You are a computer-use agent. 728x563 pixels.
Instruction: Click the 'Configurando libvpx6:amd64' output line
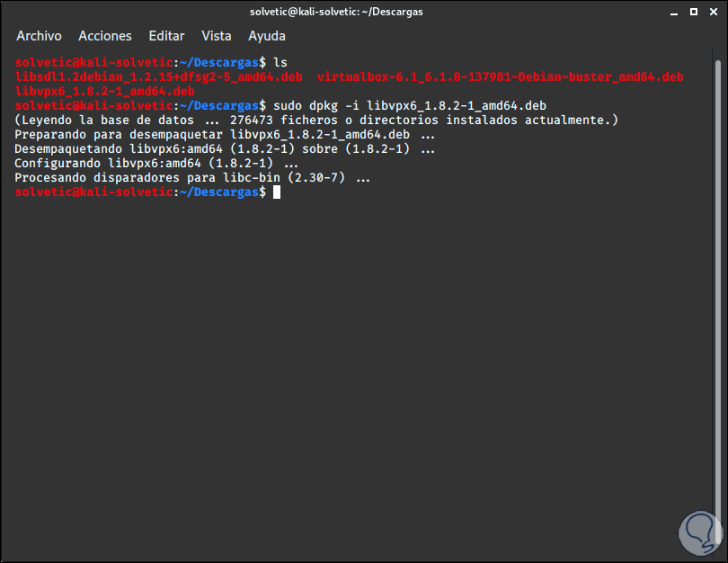pos(156,164)
